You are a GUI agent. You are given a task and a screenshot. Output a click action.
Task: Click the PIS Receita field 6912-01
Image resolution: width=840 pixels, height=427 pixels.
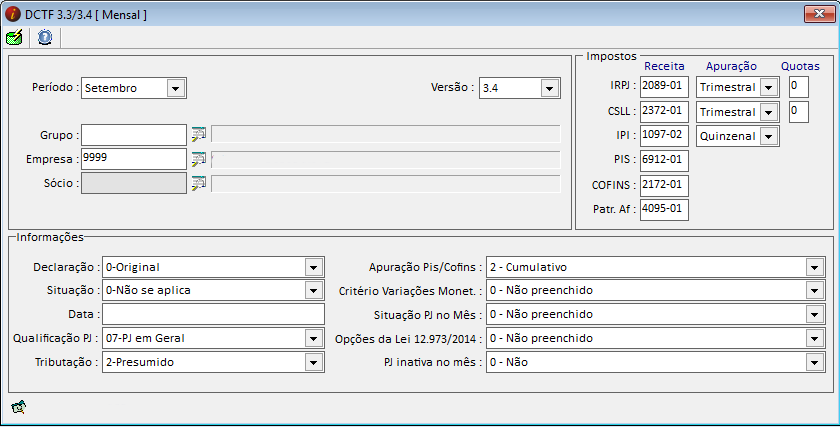[664, 161]
